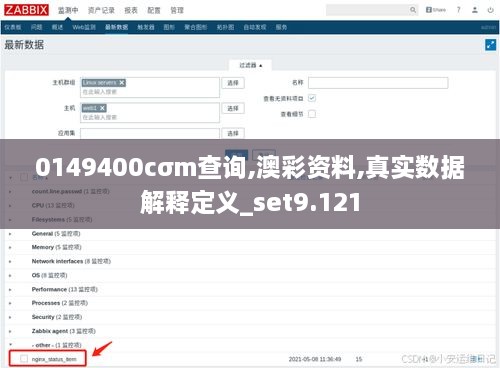Collapse the other group
Screen dimensions: 500x368
(x=10, y=345)
